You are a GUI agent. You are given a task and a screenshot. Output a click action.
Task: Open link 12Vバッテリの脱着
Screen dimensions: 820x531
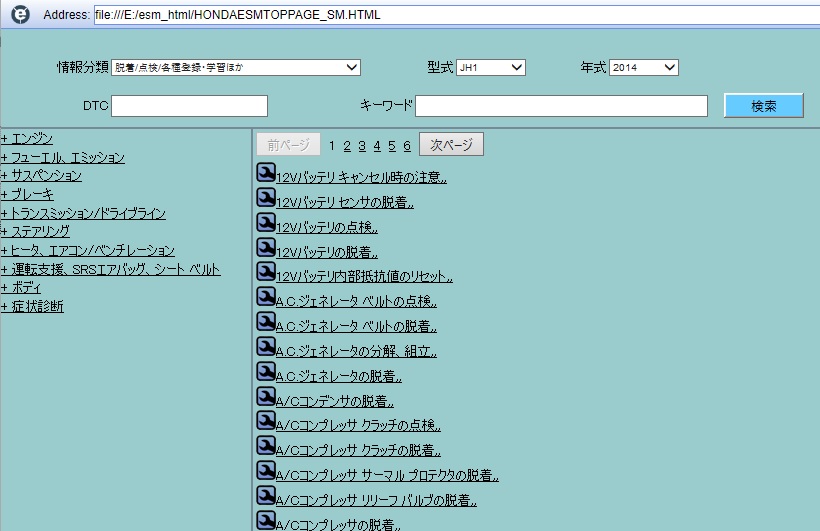click(x=326, y=253)
